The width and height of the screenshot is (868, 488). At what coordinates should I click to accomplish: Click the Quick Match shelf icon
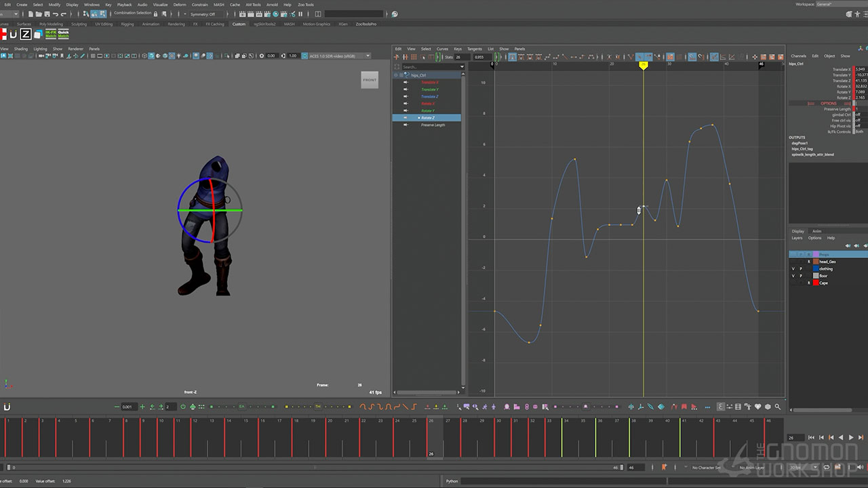point(63,34)
